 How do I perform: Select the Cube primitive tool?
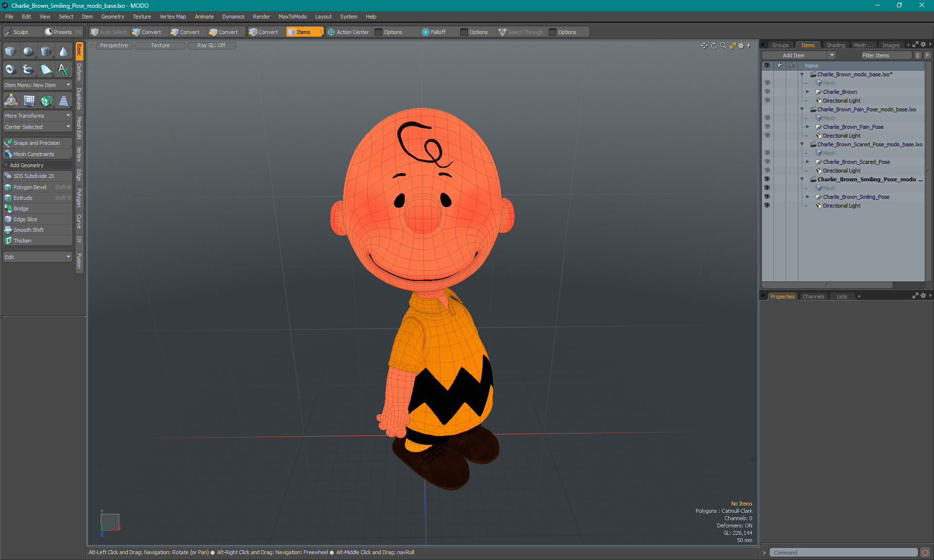[11, 51]
